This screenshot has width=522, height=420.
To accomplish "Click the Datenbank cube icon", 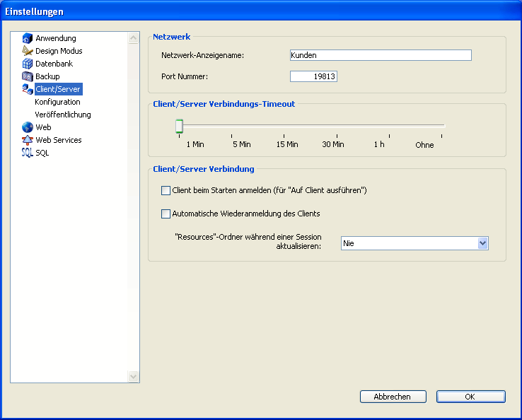I will click(x=28, y=64).
